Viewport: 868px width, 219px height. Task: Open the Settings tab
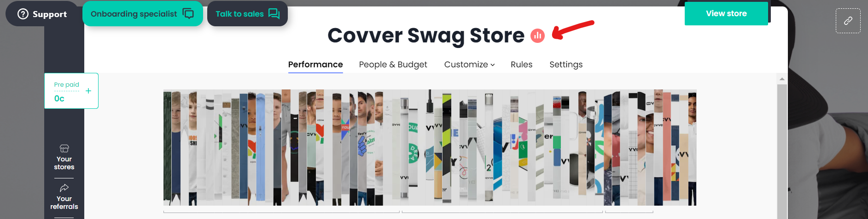click(566, 65)
